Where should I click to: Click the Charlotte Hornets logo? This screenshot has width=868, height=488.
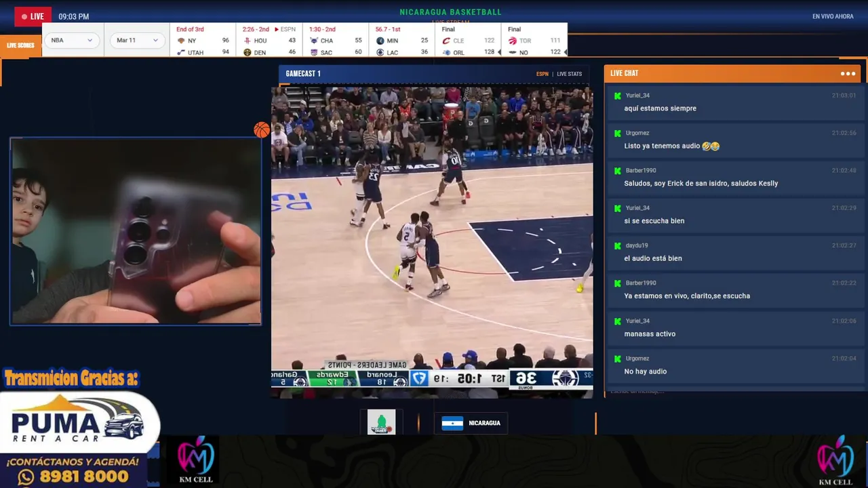(313, 41)
